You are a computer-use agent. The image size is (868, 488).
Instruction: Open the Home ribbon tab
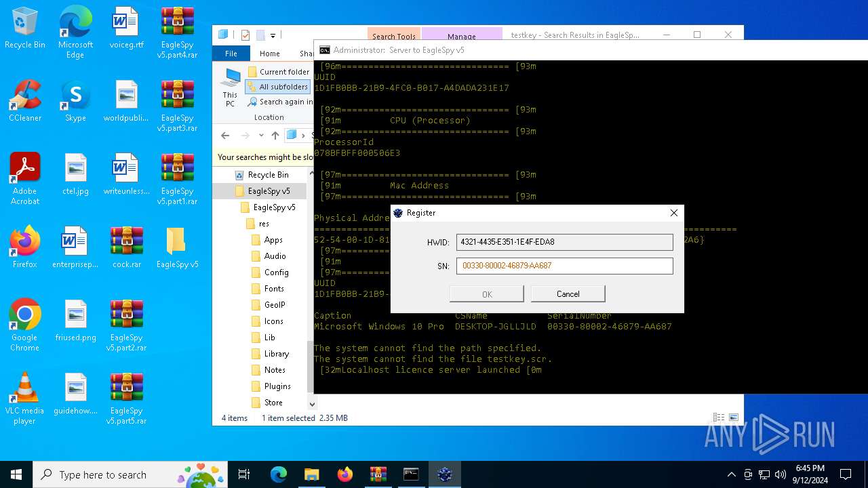(269, 54)
